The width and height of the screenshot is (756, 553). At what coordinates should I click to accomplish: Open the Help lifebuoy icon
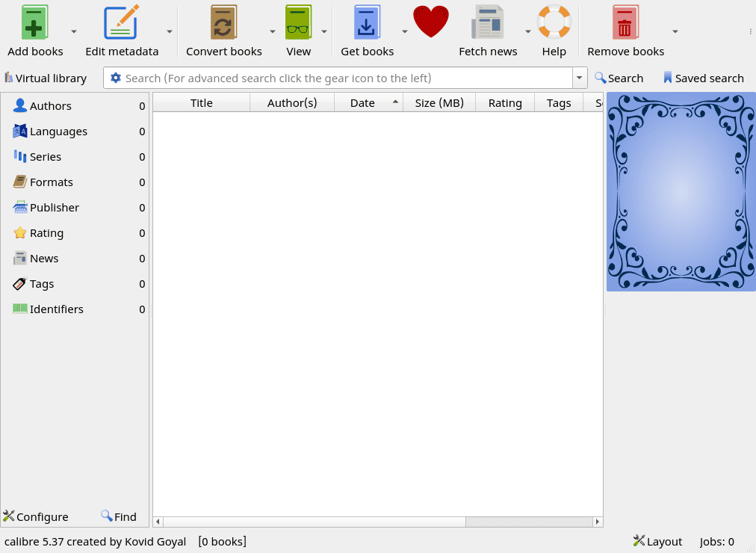tap(554, 22)
